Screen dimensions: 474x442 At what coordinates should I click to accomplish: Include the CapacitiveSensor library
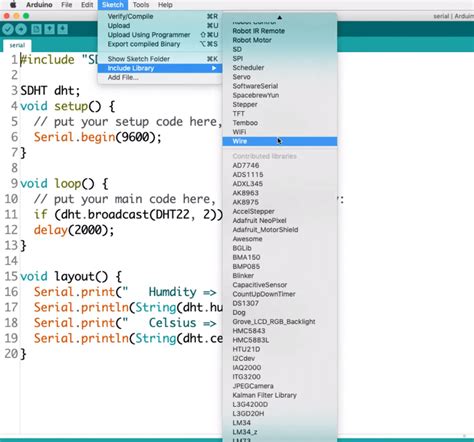point(280,285)
